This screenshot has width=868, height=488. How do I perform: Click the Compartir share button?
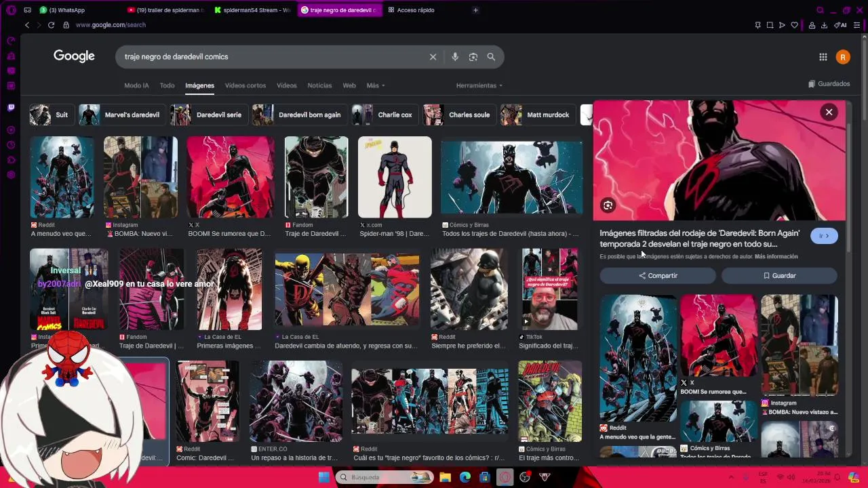[658, 276]
